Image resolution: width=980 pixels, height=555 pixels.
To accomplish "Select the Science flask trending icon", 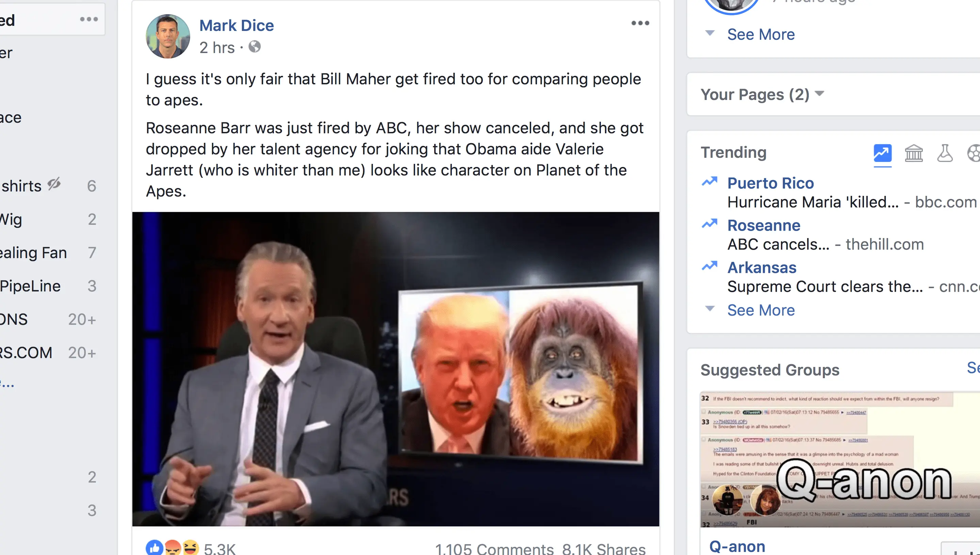I will (945, 153).
